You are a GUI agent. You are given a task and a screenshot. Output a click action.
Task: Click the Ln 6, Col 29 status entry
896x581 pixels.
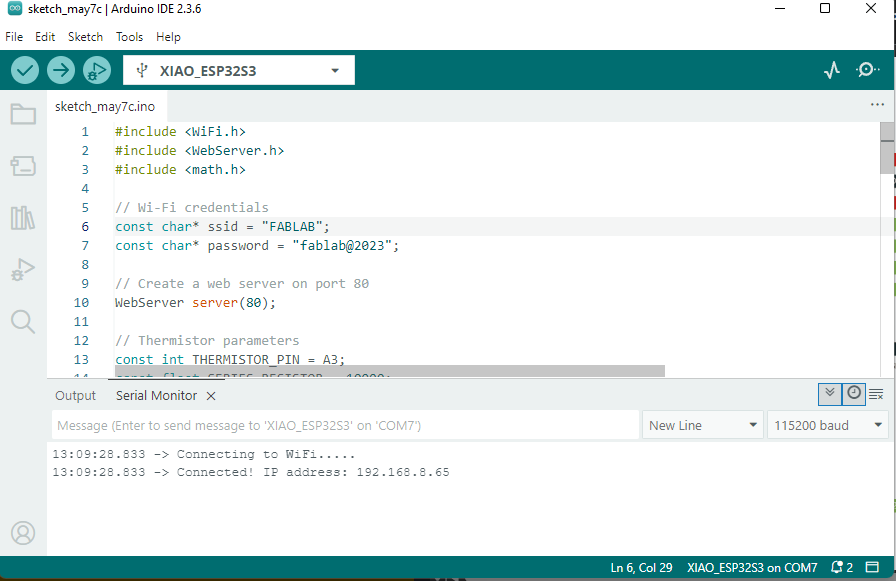[x=641, y=567]
